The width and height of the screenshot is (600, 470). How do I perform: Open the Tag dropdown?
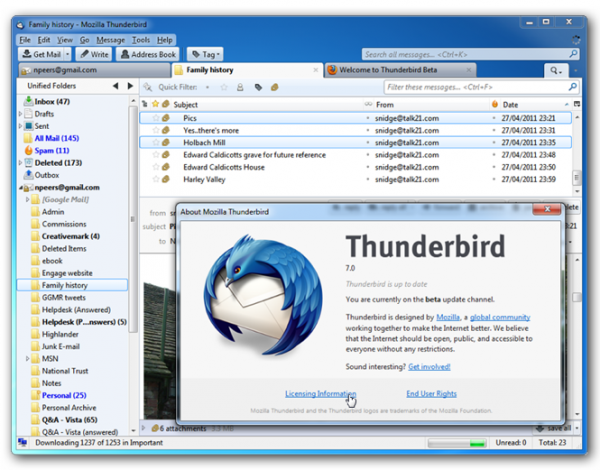tap(205, 54)
